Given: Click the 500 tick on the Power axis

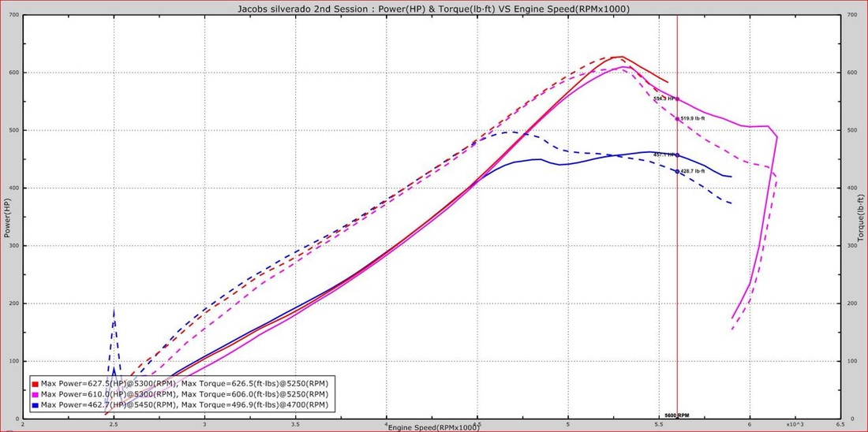Looking at the screenshot, I should [14, 131].
